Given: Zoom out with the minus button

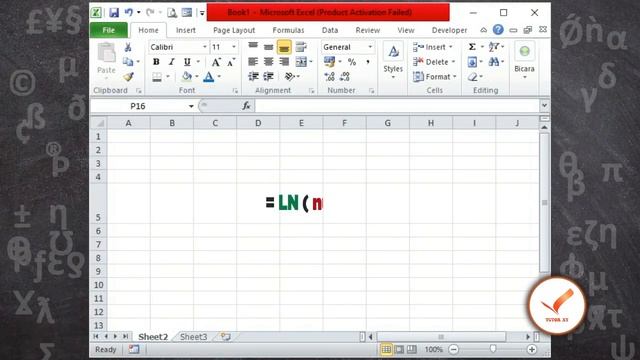Looking at the screenshot, I should pos(453,349).
